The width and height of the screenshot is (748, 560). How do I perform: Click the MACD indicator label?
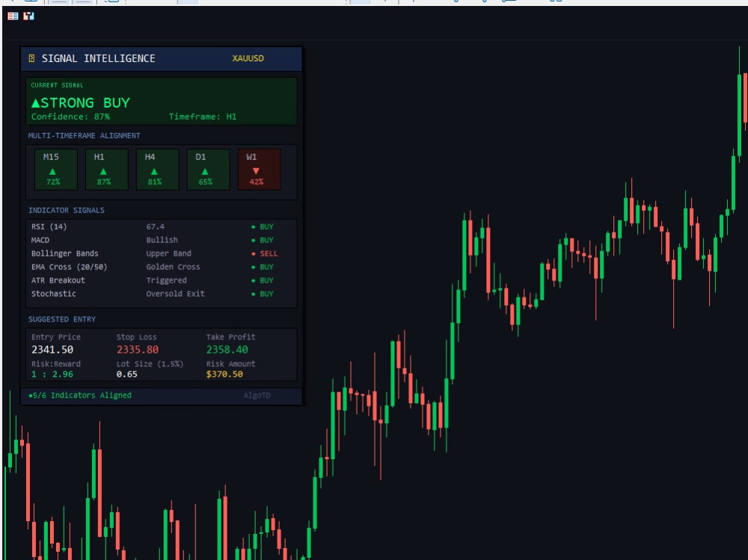click(40, 240)
